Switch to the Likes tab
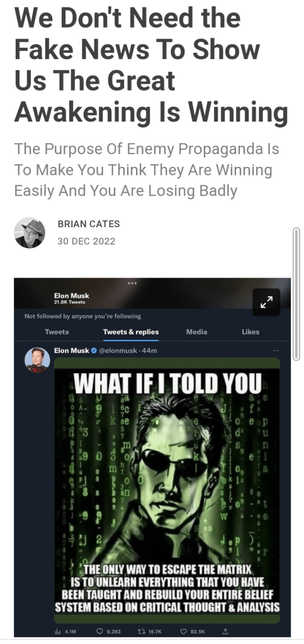 [251, 332]
